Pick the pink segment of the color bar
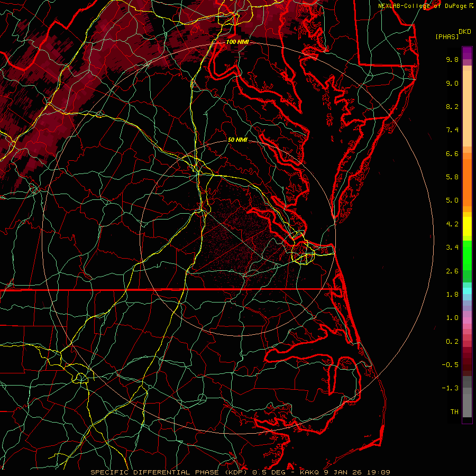This screenshot has width=476, height=476. (x=467, y=321)
